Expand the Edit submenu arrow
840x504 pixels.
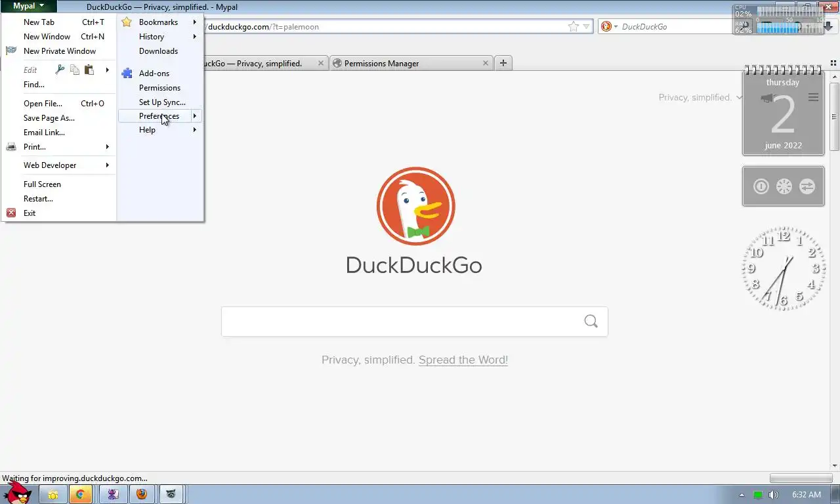point(108,70)
